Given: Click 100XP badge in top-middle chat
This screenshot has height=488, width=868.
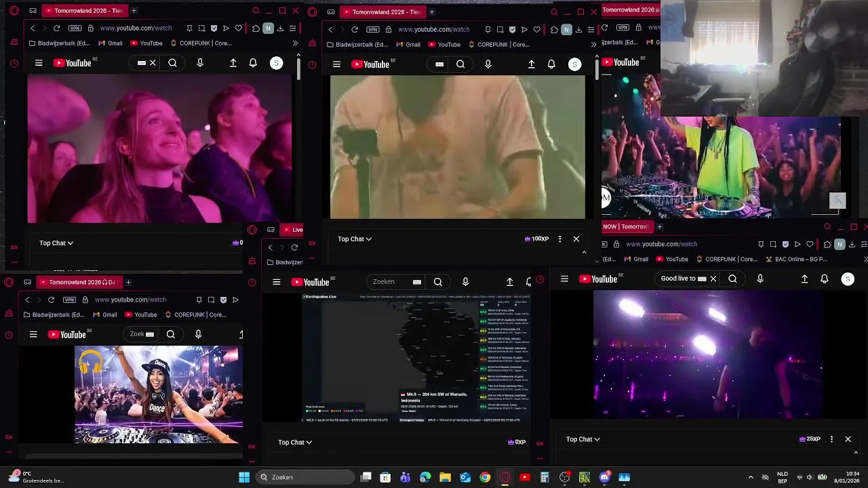Looking at the screenshot, I should click(537, 239).
